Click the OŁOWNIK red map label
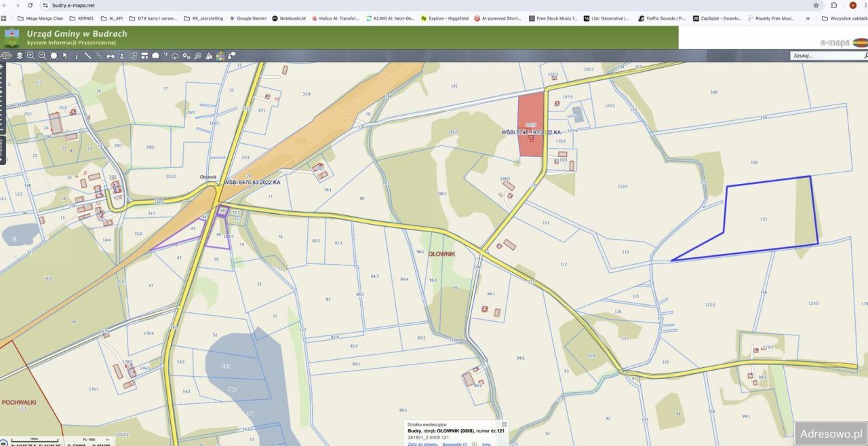The width and height of the screenshot is (868, 446). tap(441, 254)
